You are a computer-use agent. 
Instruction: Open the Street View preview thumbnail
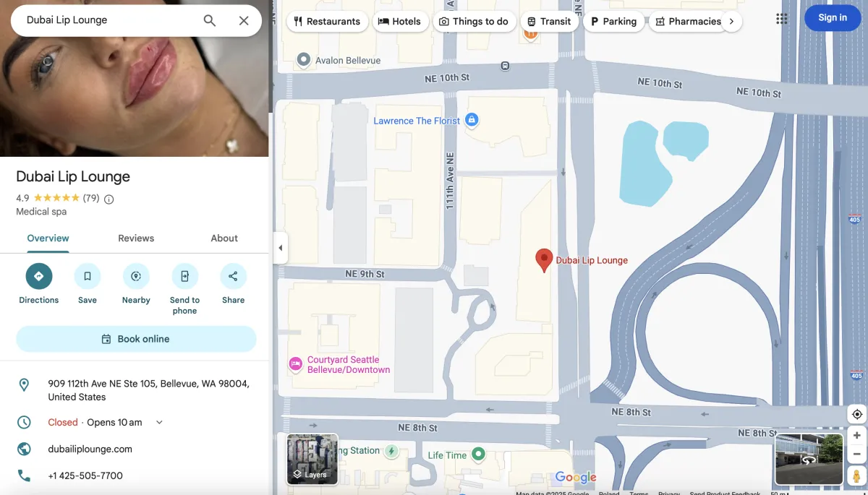(809, 459)
